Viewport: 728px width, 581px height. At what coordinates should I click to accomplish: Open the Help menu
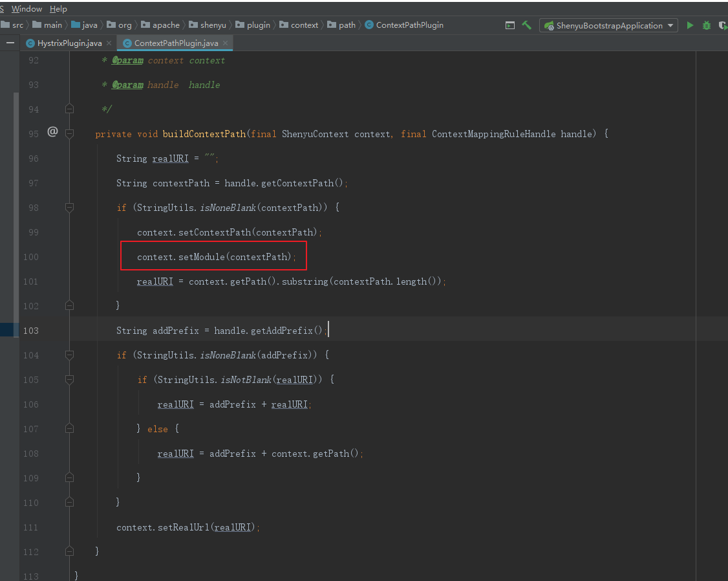58,9
